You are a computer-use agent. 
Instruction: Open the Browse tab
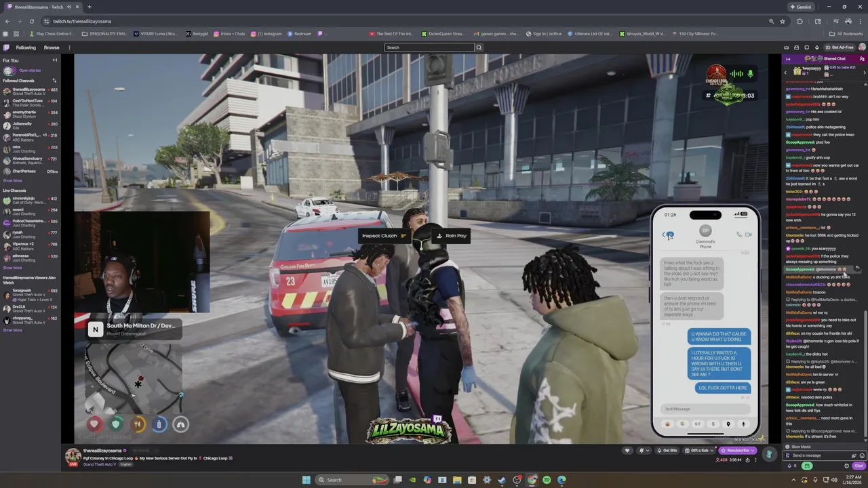(x=52, y=47)
